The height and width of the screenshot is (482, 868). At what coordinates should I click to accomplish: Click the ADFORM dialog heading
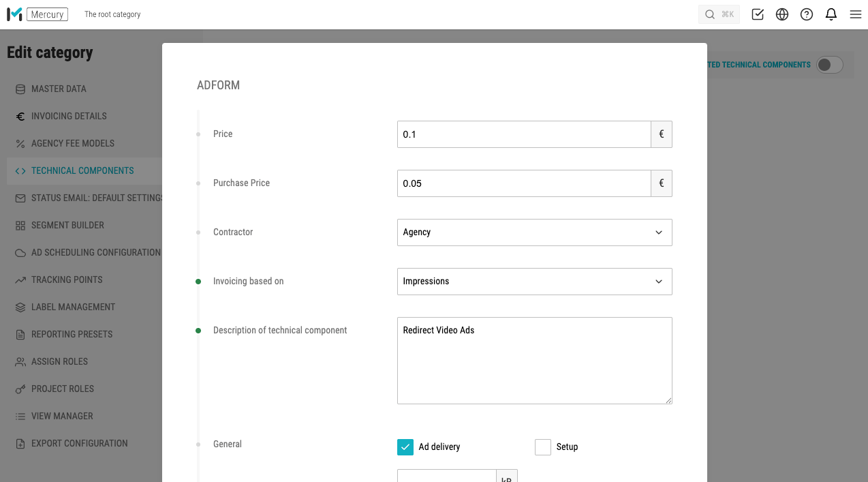[x=218, y=85]
